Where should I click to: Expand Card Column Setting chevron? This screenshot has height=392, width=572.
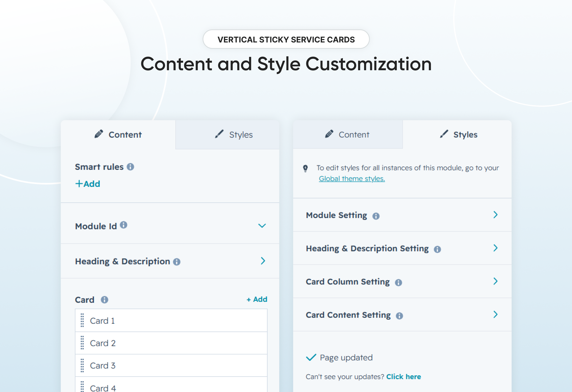pos(496,281)
